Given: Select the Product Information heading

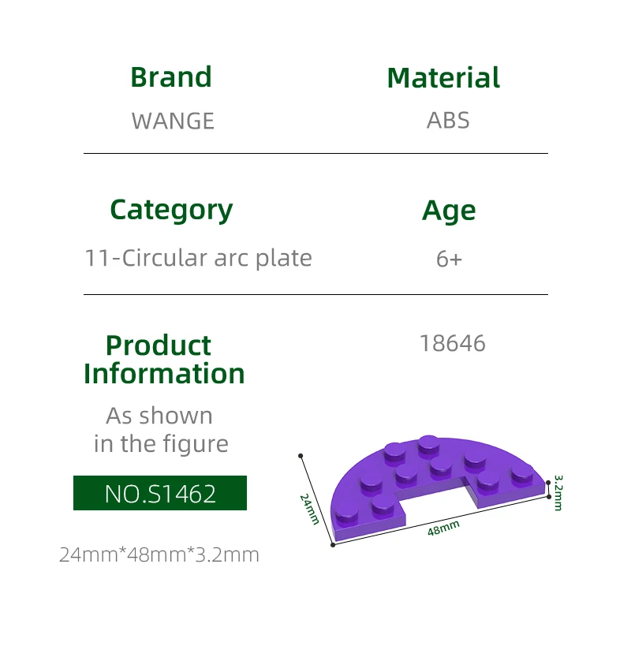Looking at the screenshot, I should [x=163, y=360].
